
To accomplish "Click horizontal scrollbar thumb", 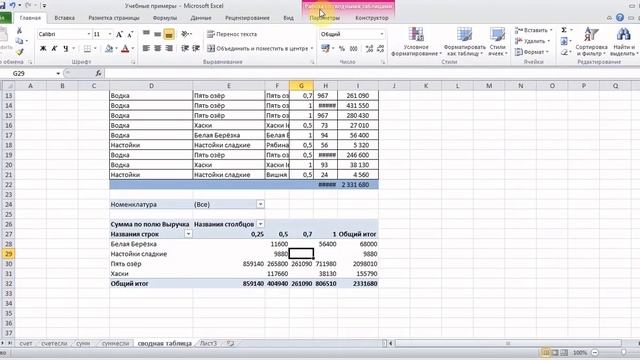I will point(508,344).
